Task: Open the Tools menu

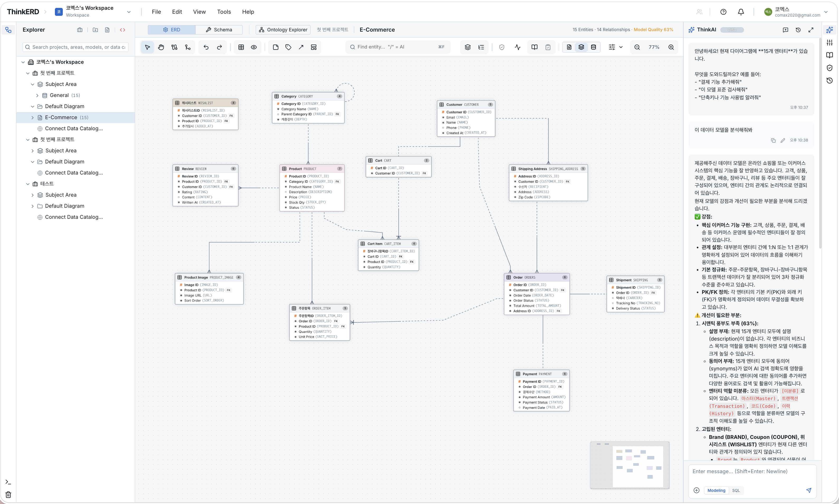Action: [x=224, y=12]
